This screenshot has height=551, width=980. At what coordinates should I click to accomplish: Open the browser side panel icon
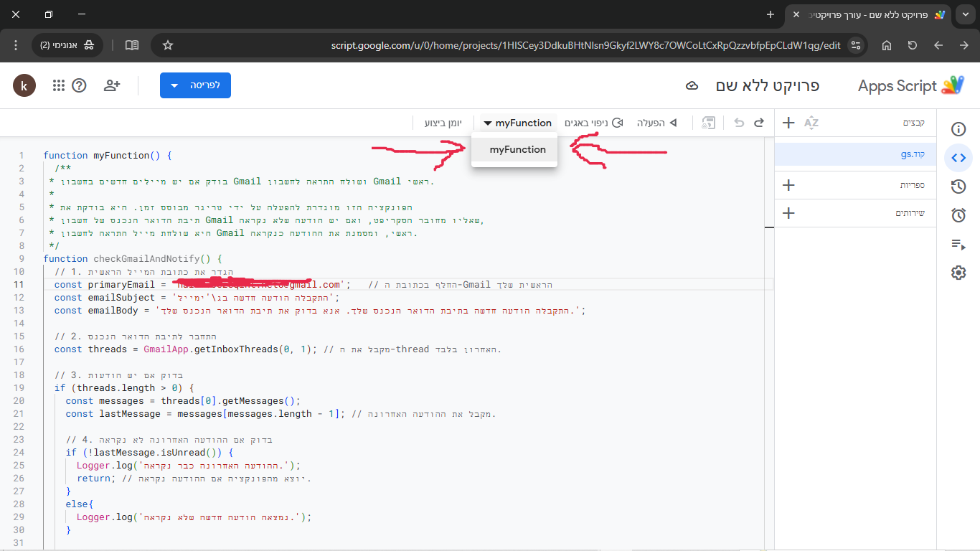[x=132, y=45]
